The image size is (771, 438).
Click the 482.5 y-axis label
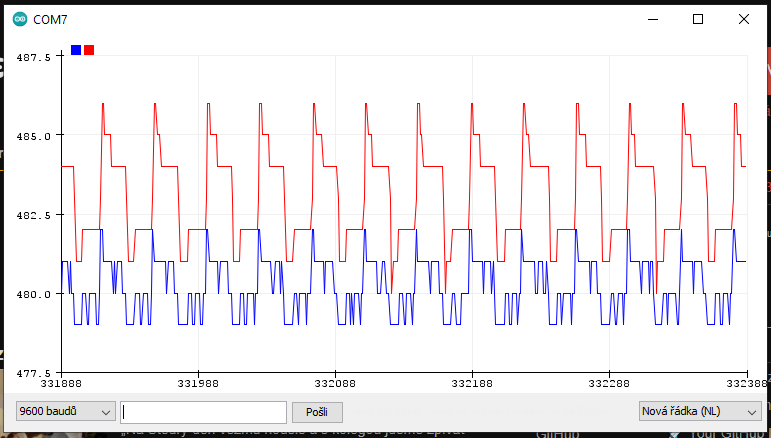point(33,215)
